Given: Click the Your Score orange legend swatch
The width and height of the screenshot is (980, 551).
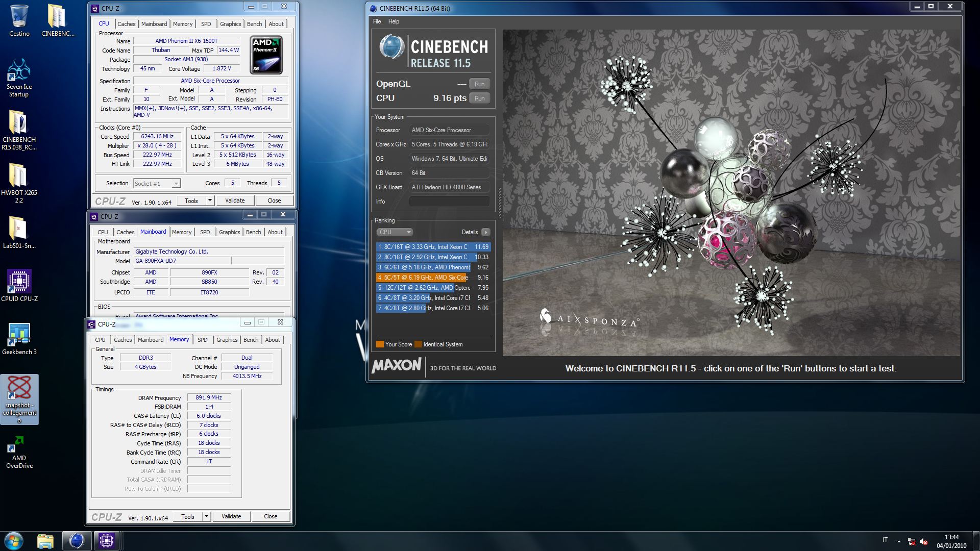Looking at the screenshot, I should tap(380, 344).
